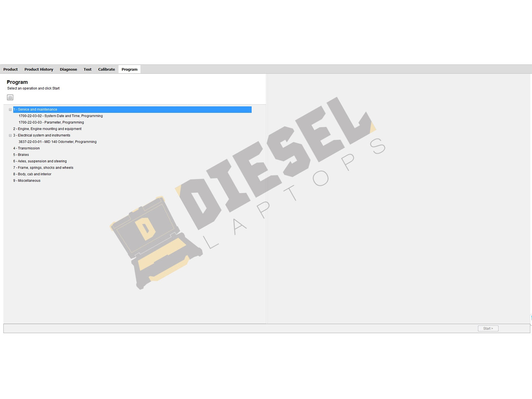The height and width of the screenshot is (399, 532).
Task: Select MID 140 Odometer, Programming
Action: (x=58, y=142)
